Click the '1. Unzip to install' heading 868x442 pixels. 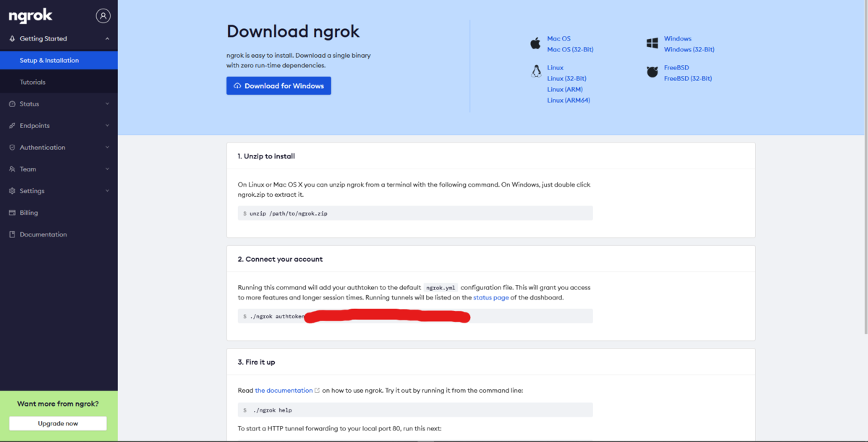click(266, 156)
